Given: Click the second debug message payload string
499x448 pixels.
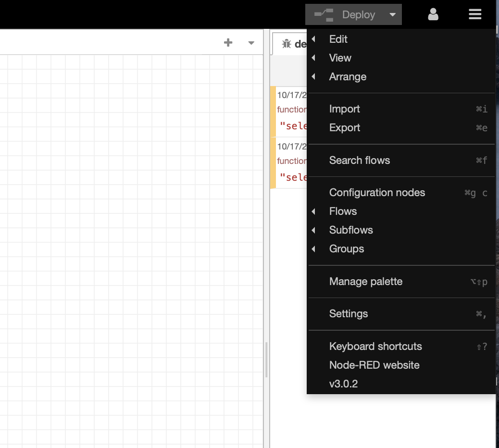Looking at the screenshot, I should point(293,177).
